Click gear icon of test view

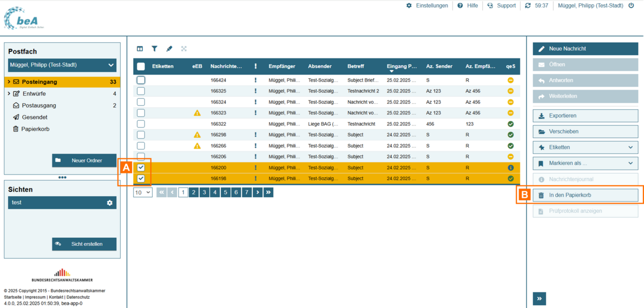pyautogui.click(x=110, y=203)
